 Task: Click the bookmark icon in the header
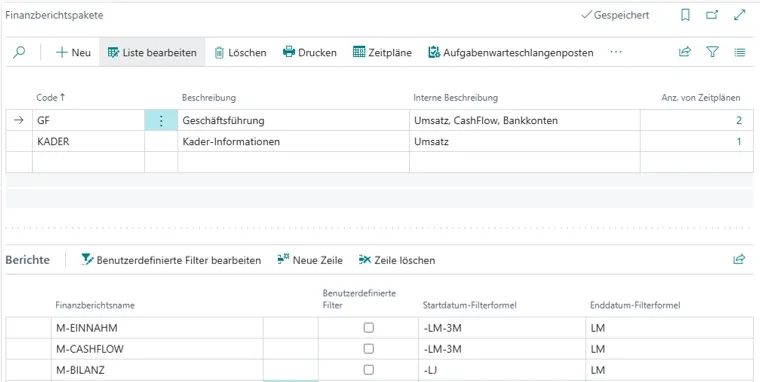(x=685, y=15)
